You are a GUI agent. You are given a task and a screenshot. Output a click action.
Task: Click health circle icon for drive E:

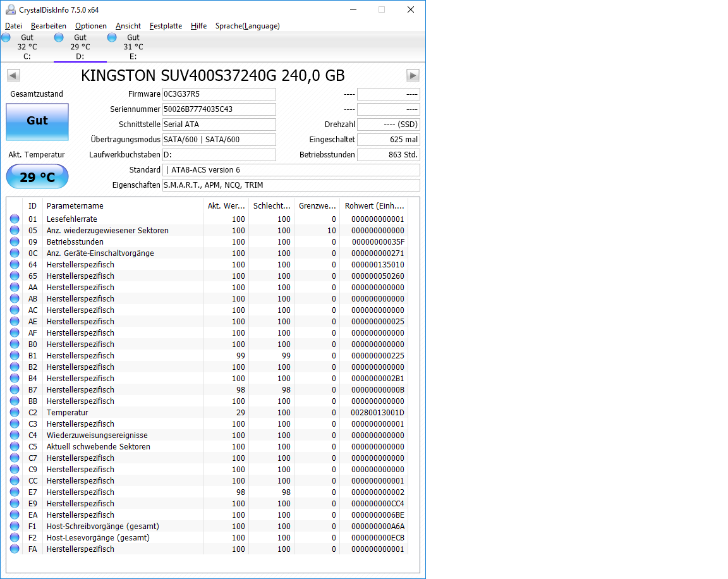tap(112, 37)
